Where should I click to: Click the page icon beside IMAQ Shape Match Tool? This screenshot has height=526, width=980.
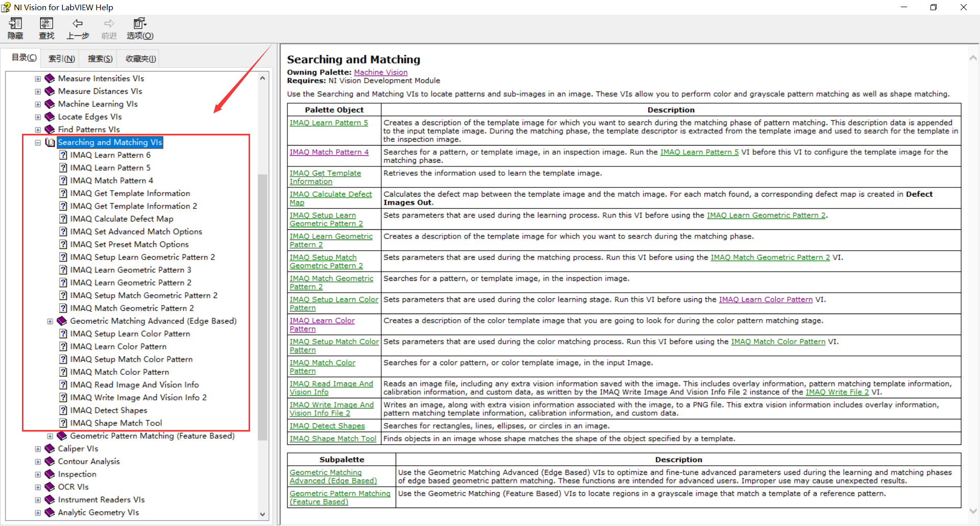click(63, 423)
